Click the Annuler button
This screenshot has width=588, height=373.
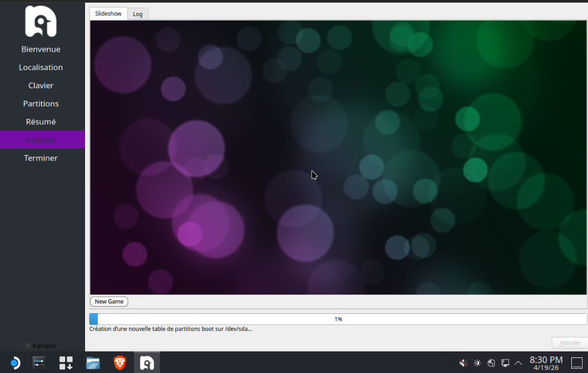(570, 343)
